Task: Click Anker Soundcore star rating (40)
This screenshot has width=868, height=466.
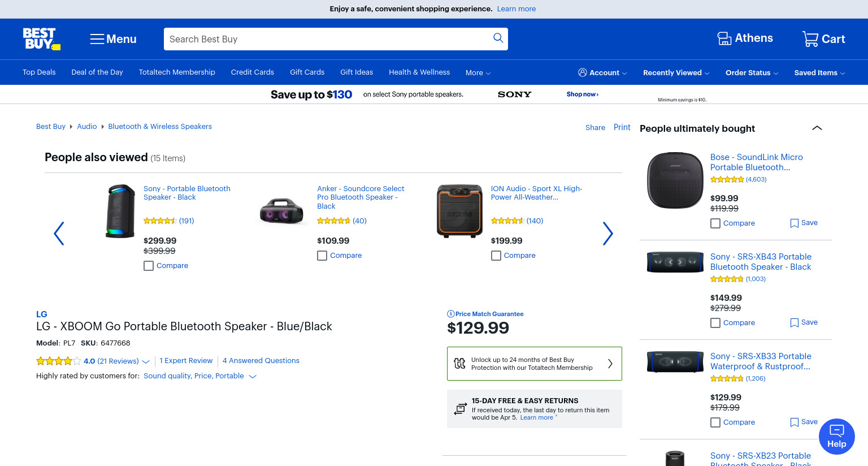Action: pyautogui.click(x=333, y=221)
